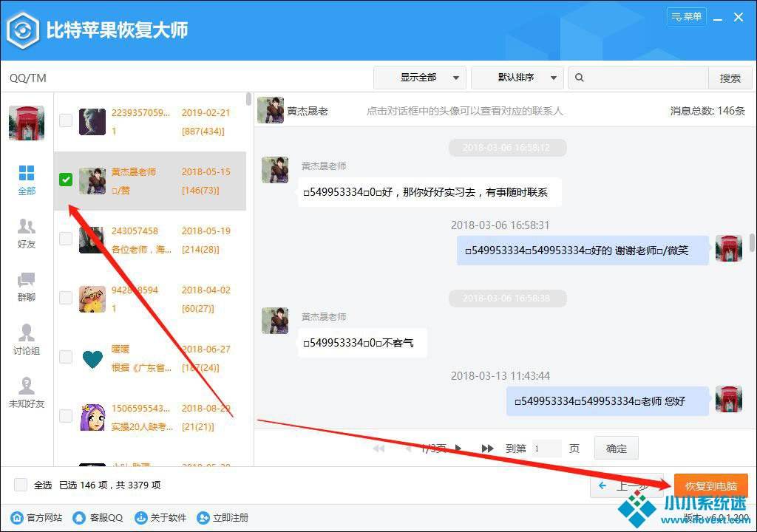Click the 好的 谢谢老师 message bubble
Screen dimensions: 757x532
(583, 250)
